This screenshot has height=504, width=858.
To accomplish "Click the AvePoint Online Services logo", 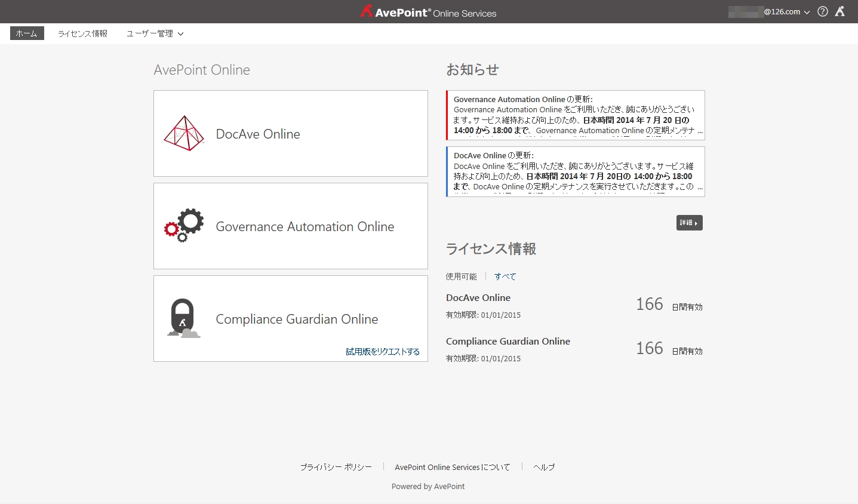I will 428,11.
